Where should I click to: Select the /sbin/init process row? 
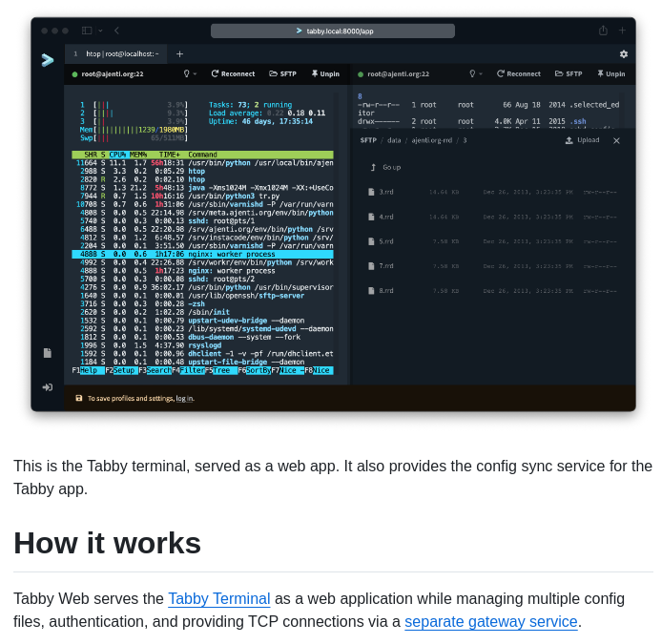[x=202, y=312]
